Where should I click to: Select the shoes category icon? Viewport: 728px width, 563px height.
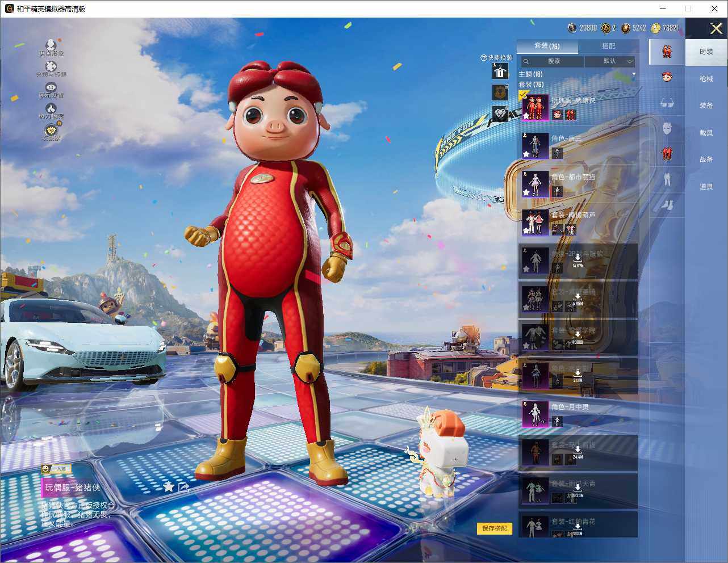667,204
